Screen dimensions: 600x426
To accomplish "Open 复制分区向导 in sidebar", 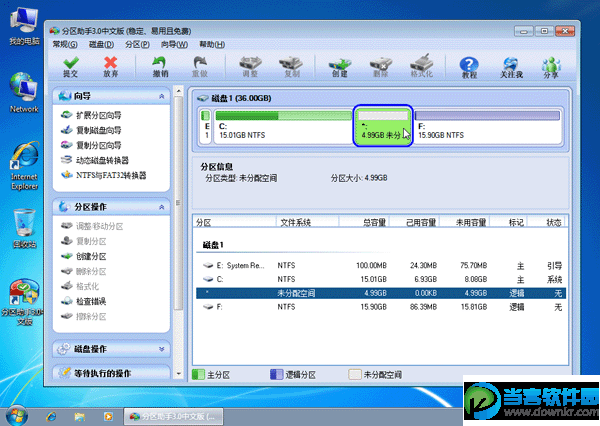I will coord(91,145).
